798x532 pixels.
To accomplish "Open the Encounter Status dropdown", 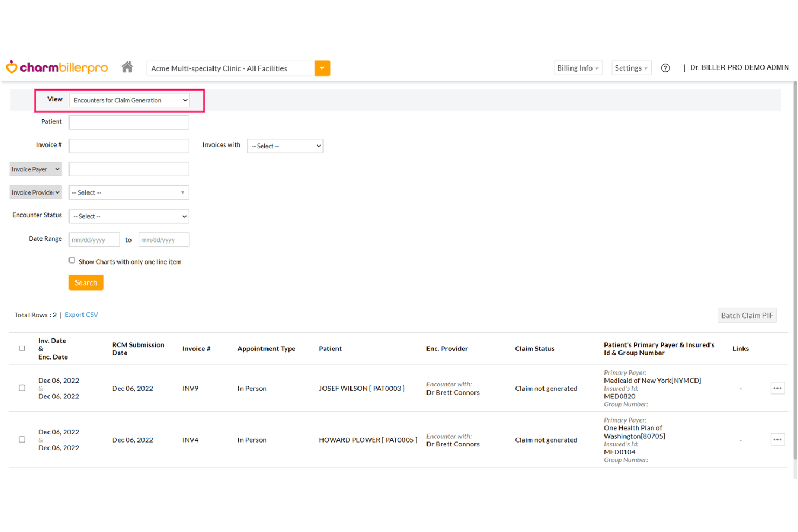I will (x=129, y=216).
